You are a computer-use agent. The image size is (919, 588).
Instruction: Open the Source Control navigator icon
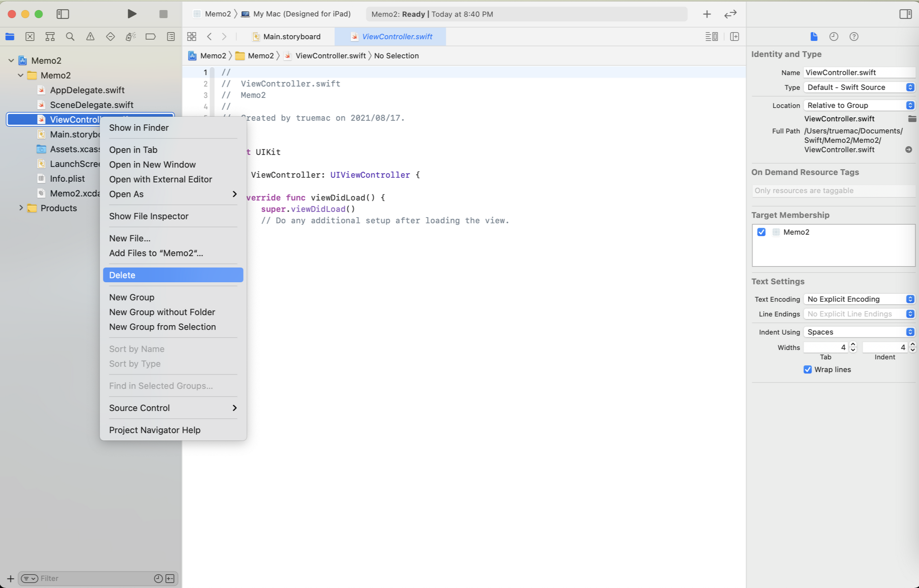pos(30,36)
